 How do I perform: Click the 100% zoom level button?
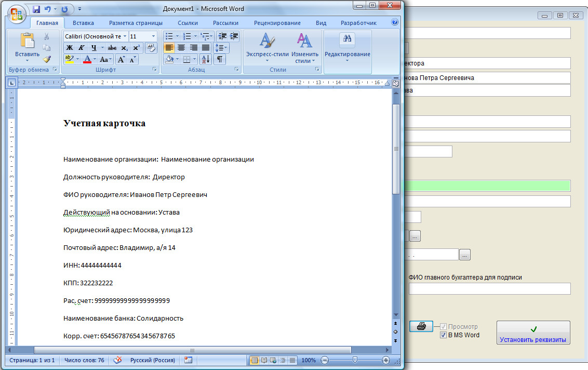coord(309,360)
